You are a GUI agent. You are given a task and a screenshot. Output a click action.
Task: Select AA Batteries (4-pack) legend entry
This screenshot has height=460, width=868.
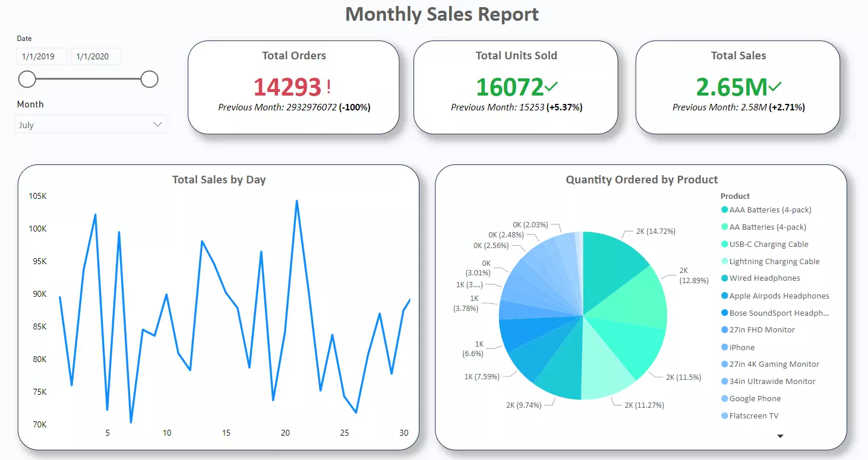[x=763, y=227]
